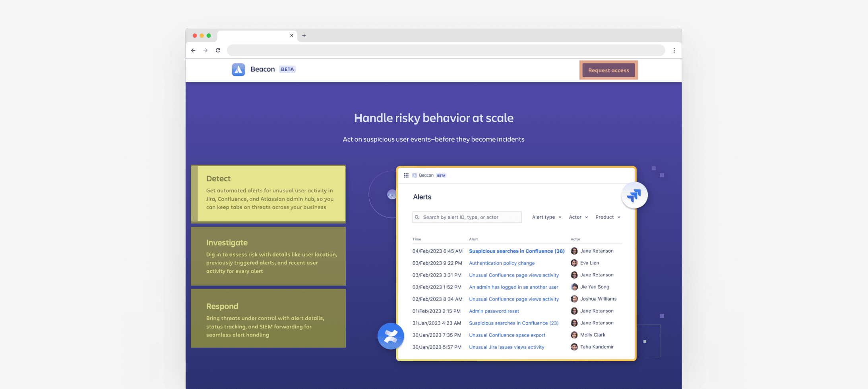Click Jie Yan Song's avatar

coord(574,287)
